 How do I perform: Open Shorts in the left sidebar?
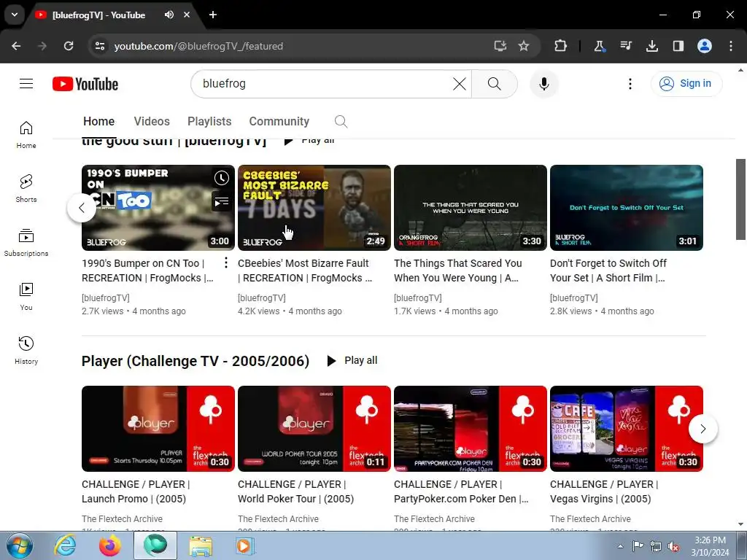coord(26,189)
